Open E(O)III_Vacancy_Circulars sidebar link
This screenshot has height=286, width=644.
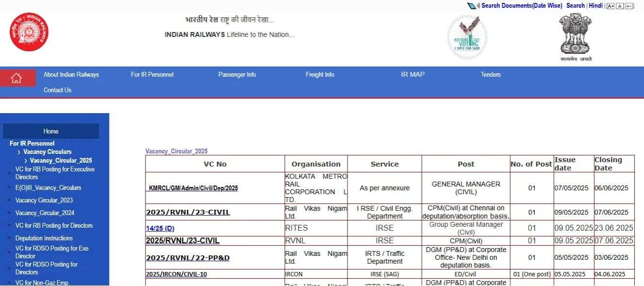point(48,188)
